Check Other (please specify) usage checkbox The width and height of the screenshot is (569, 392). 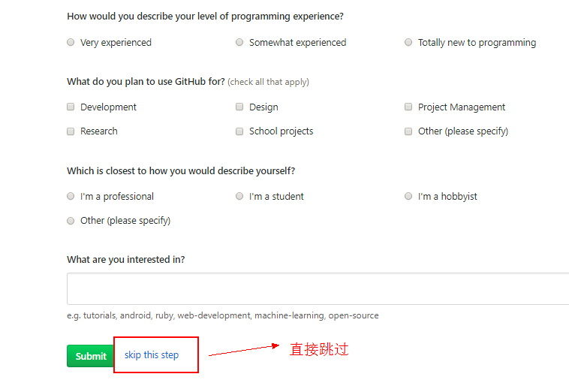pyautogui.click(x=408, y=131)
